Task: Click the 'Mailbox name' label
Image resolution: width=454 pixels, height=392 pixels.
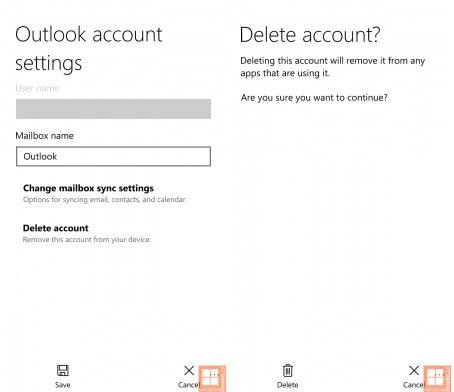Action: click(x=45, y=136)
